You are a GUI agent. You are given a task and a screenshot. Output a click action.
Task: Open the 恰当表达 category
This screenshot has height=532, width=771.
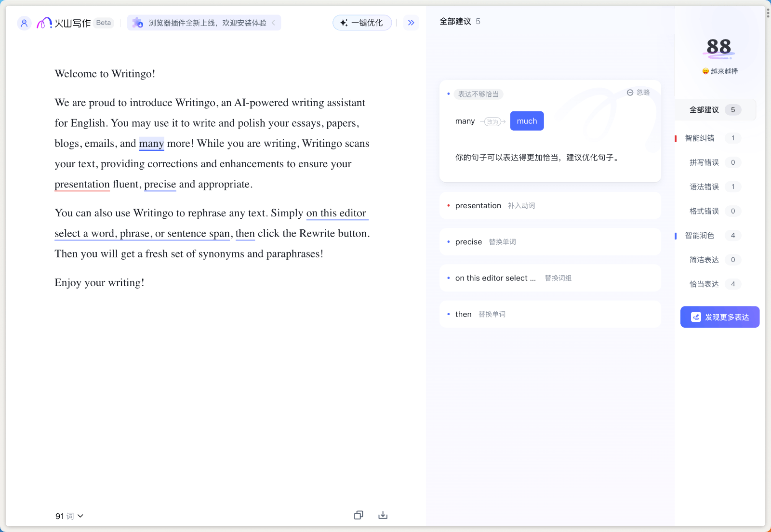click(705, 284)
